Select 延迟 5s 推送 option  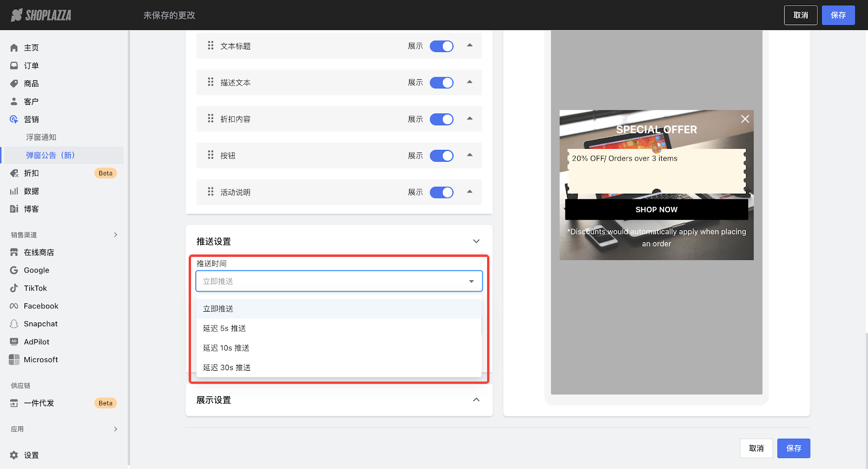(339, 328)
